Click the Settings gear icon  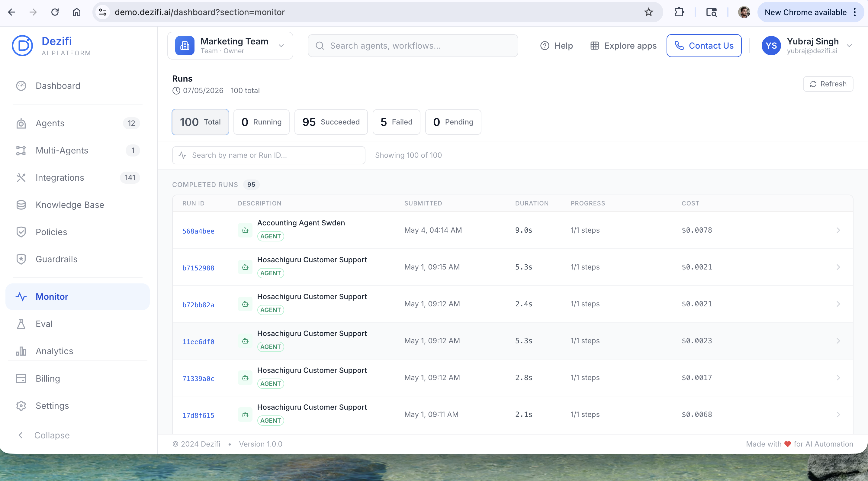click(21, 406)
